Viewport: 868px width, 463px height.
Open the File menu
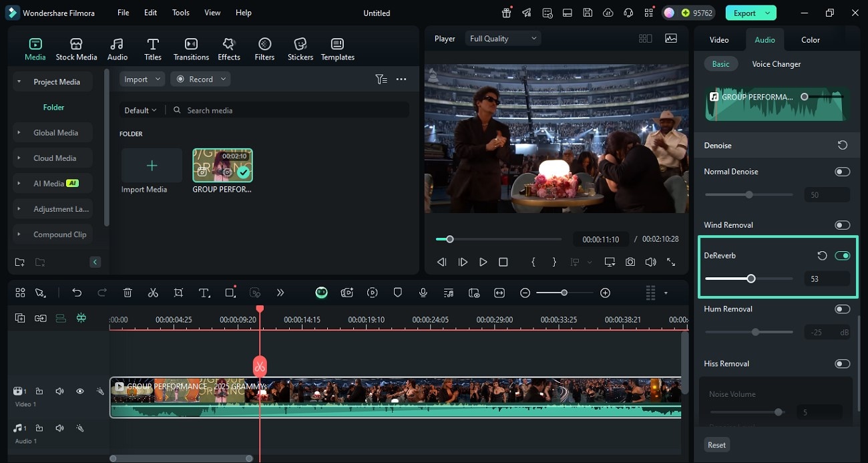point(124,13)
